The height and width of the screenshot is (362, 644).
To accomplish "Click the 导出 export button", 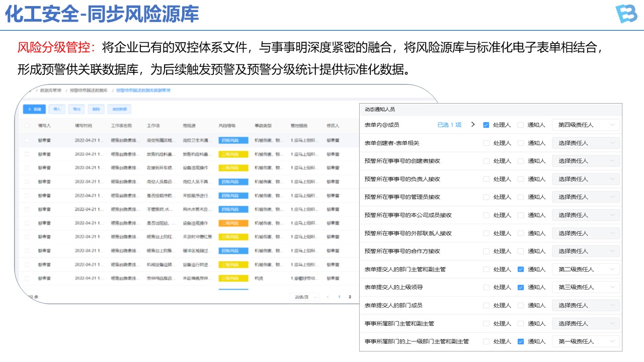I will click(76, 109).
